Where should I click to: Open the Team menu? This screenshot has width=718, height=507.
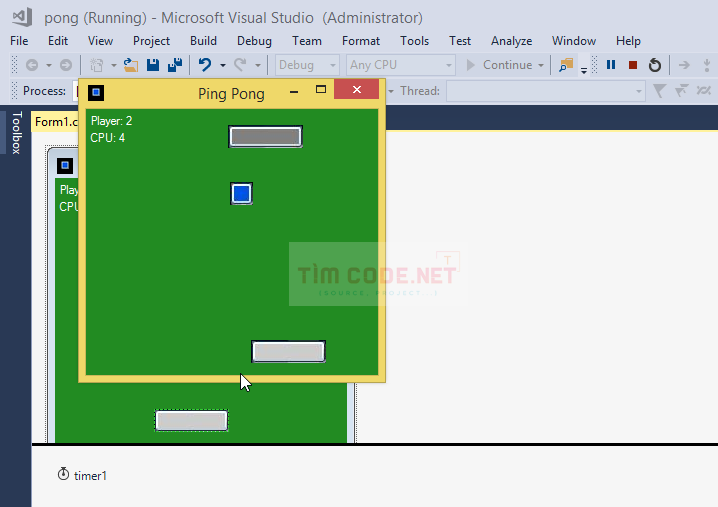click(307, 41)
